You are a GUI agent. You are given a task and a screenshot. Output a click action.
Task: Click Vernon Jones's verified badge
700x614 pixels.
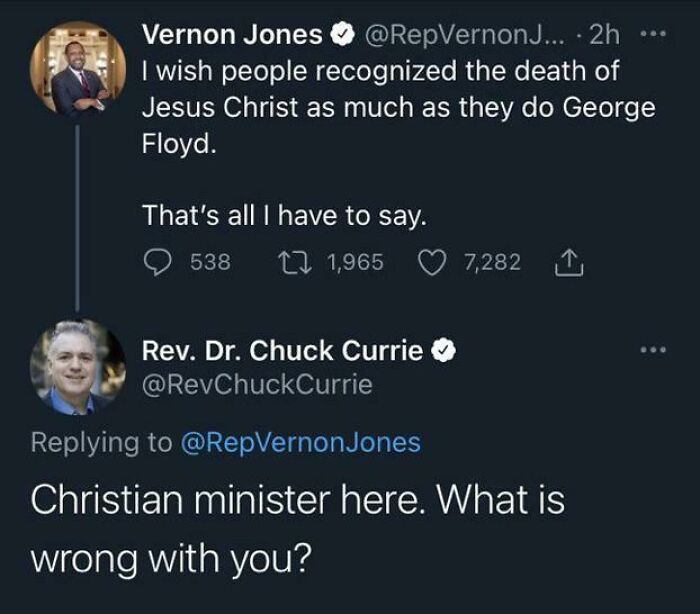341,37
